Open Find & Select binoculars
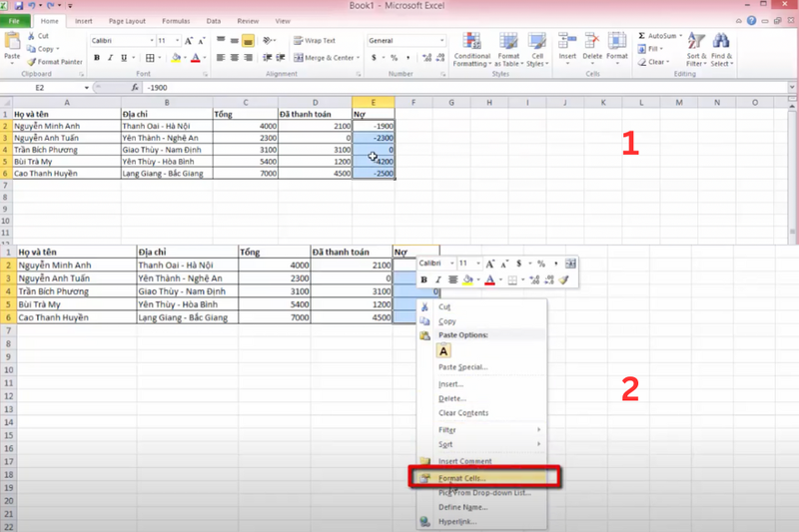Image resolution: width=799 pixels, height=532 pixels. click(721, 49)
